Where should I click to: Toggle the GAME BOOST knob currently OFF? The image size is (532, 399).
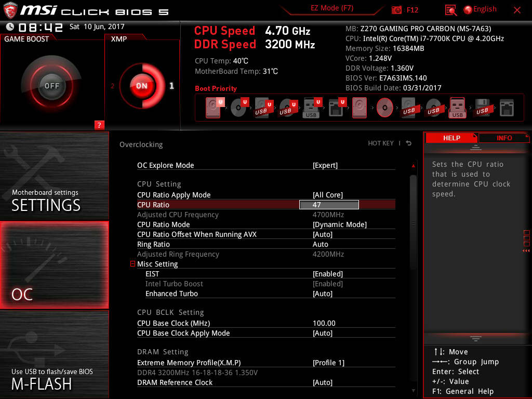point(51,86)
